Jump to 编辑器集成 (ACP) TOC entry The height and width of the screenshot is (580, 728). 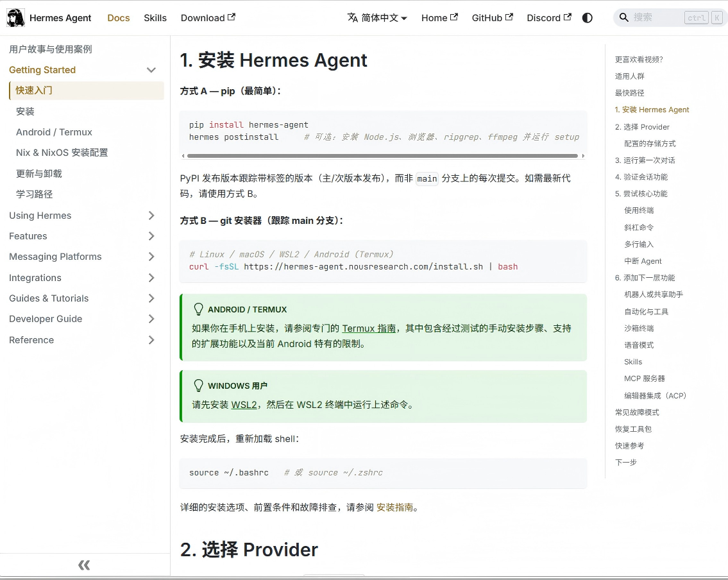655,396
